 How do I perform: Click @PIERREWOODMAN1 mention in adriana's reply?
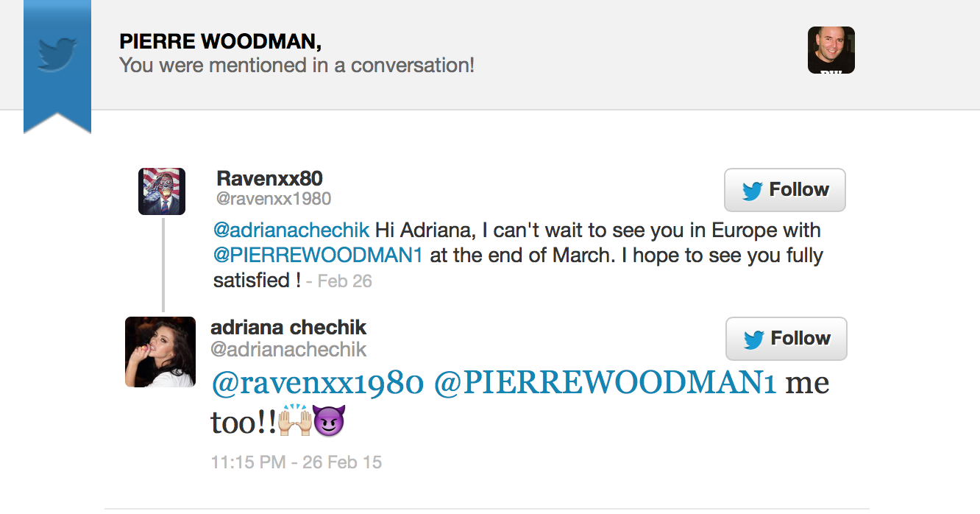606,384
